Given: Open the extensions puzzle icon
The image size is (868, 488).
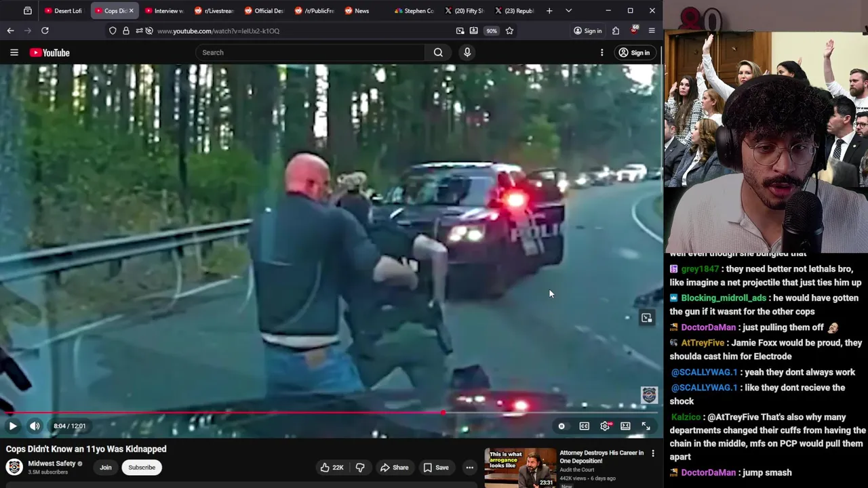Looking at the screenshot, I should (x=616, y=30).
